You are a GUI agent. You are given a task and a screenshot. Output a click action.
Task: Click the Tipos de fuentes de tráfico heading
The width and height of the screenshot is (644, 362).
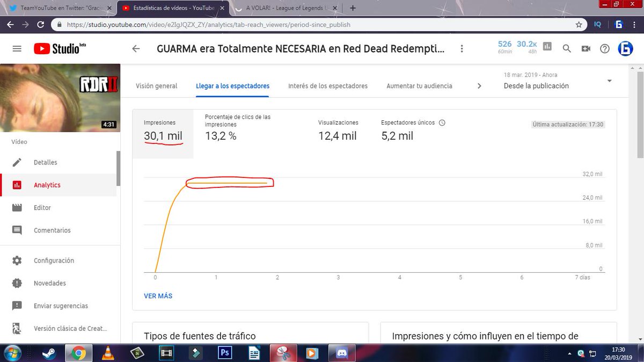click(x=200, y=336)
